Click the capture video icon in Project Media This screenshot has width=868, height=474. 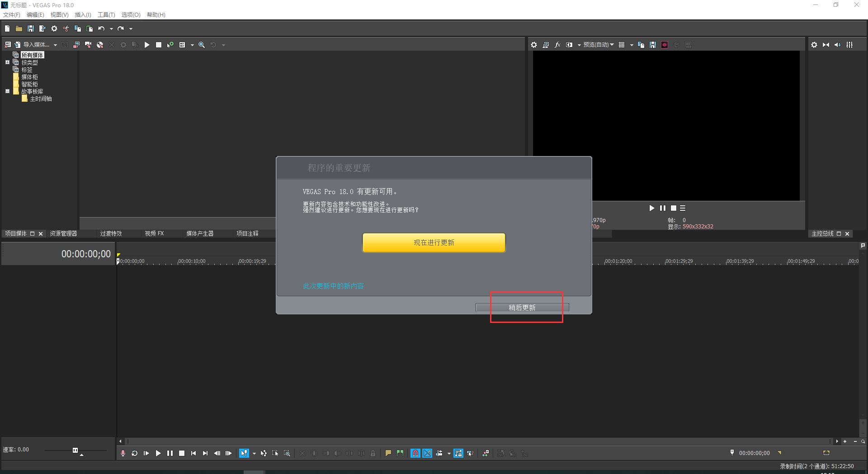(x=88, y=45)
